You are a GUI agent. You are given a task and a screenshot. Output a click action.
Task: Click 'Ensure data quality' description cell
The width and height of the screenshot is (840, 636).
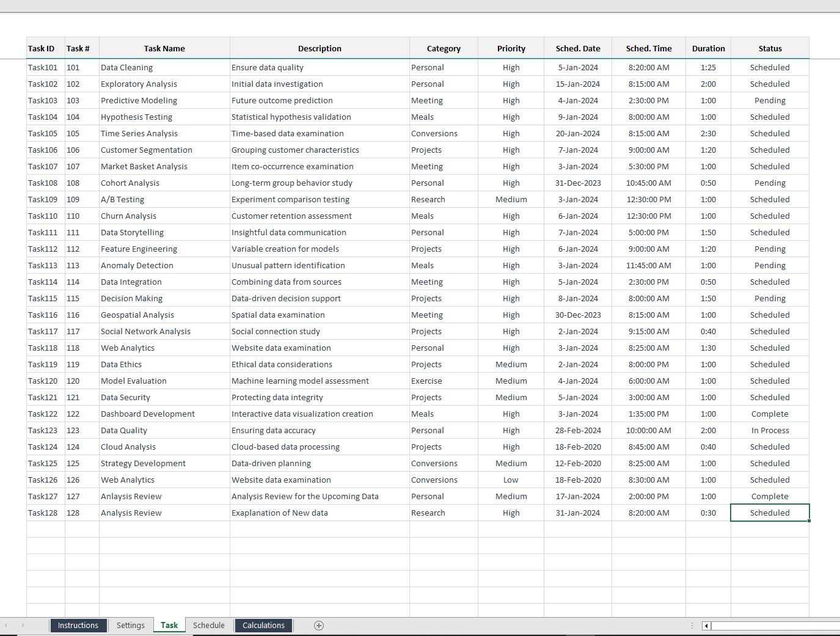point(320,67)
